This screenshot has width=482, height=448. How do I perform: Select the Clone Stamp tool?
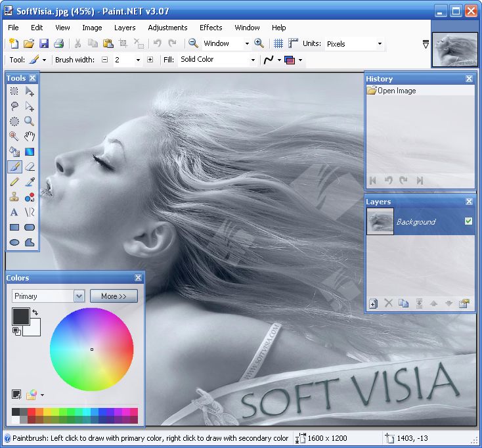point(14,197)
